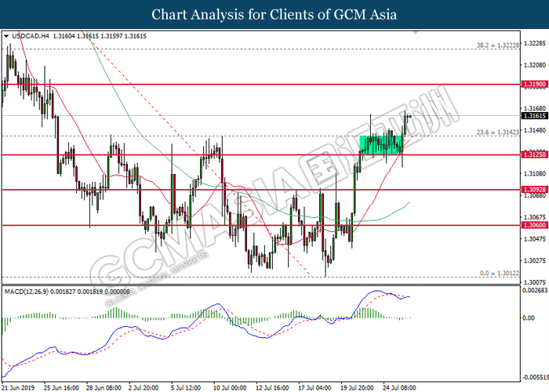Click the chart title mentioning GCM Asia
Image resolution: width=549 pixels, height=392 pixels.
point(274,14)
